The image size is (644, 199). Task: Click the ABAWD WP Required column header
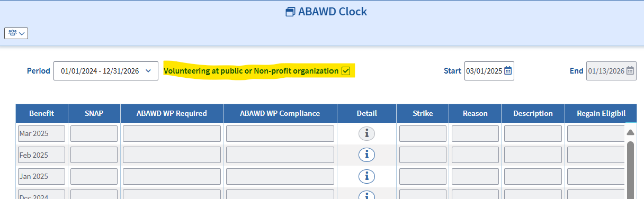point(172,113)
